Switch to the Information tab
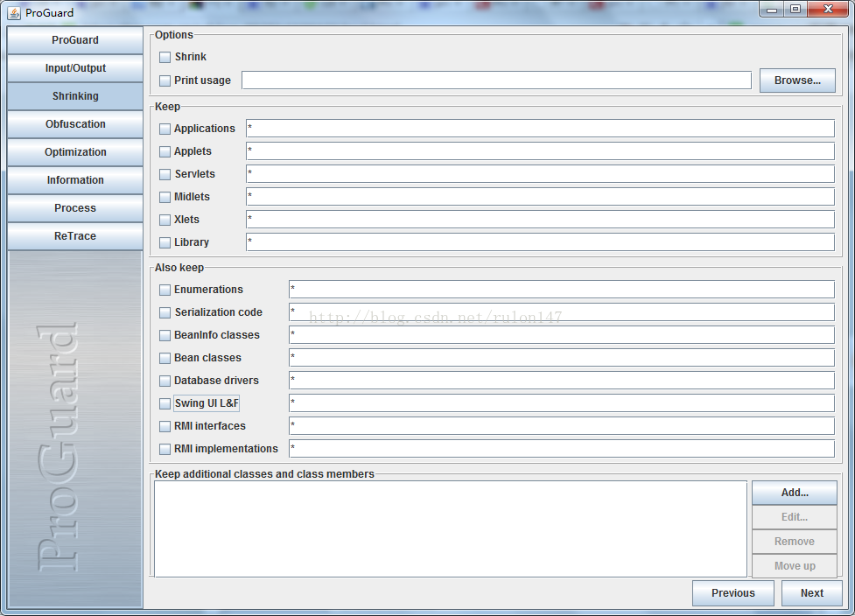Screen dimensions: 855x616 coord(75,180)
